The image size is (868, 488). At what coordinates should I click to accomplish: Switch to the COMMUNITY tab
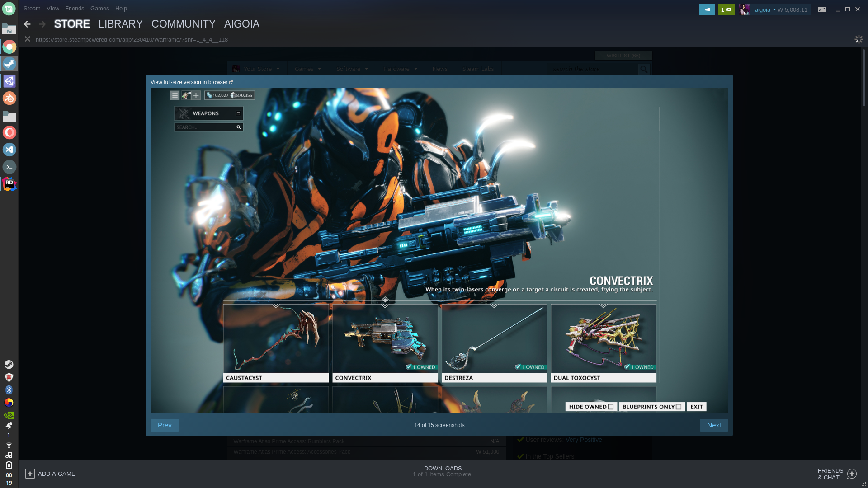tap(184, 24)
